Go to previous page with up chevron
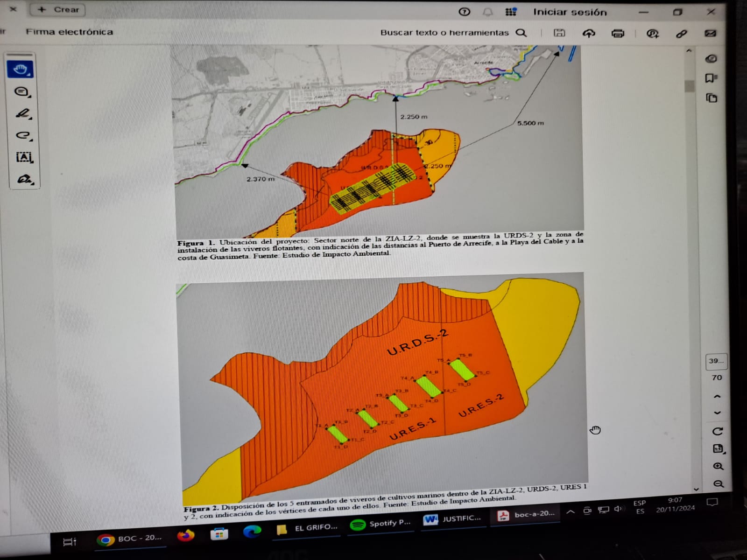747x560 pixels. (x=717, y=396)
